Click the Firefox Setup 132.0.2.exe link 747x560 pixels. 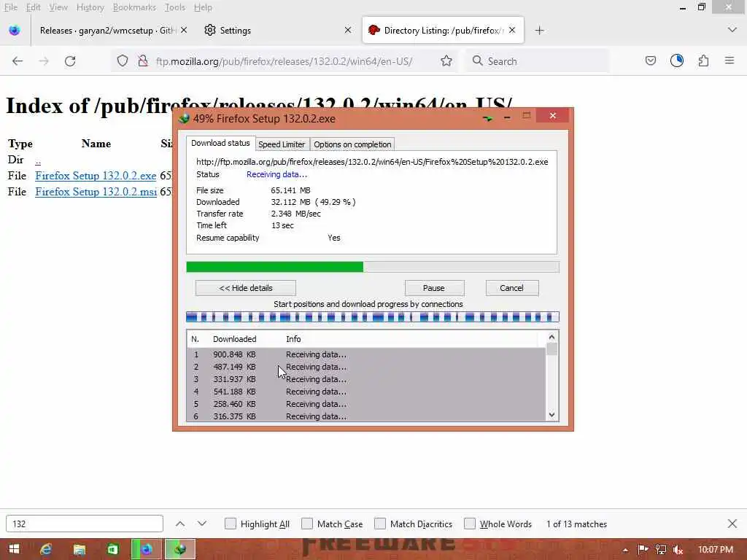coord(96,176)
